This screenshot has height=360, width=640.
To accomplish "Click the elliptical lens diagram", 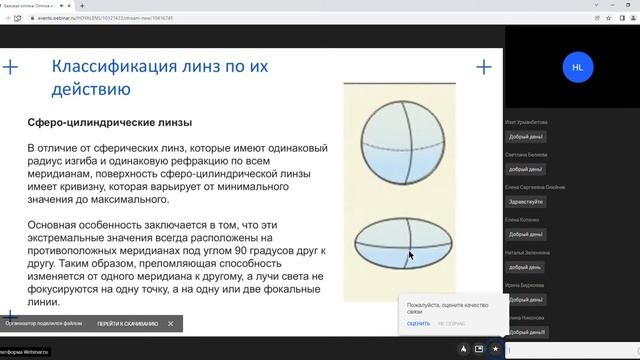I will [x=403, y=243].
